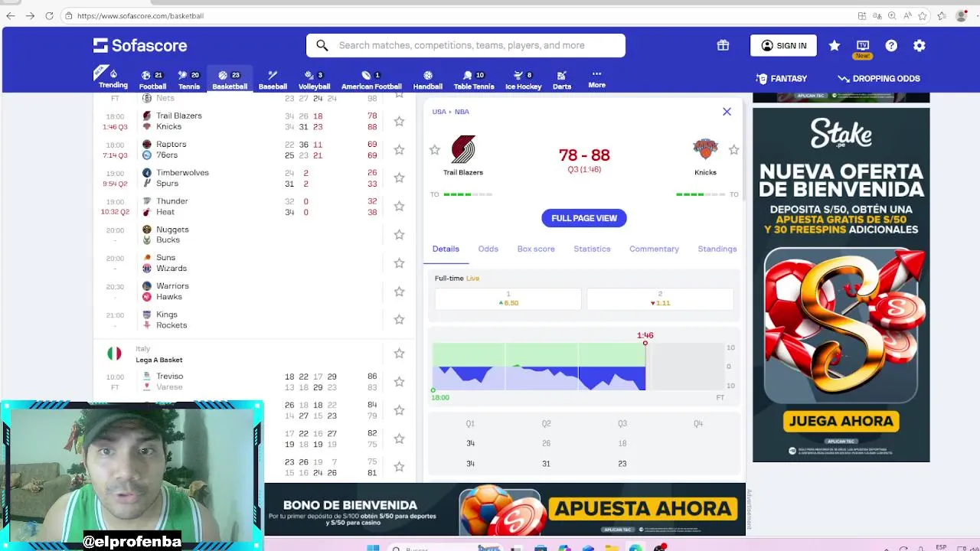980x551 pixels.
Task: Open the TV schedule icon marked New
Action: tap(863, 47)
